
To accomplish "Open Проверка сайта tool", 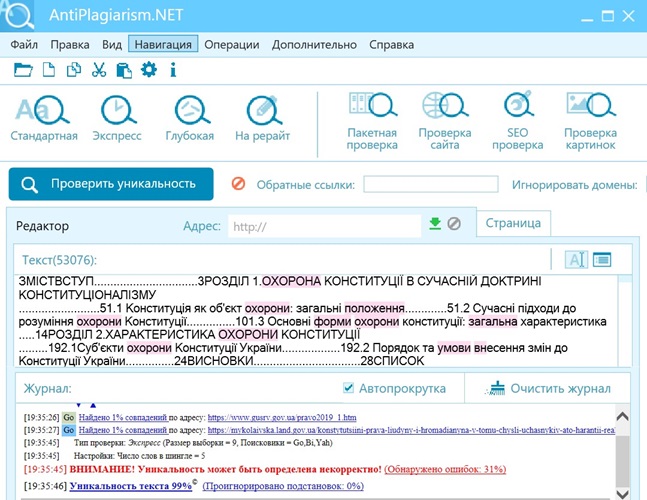I will point(445,121).
